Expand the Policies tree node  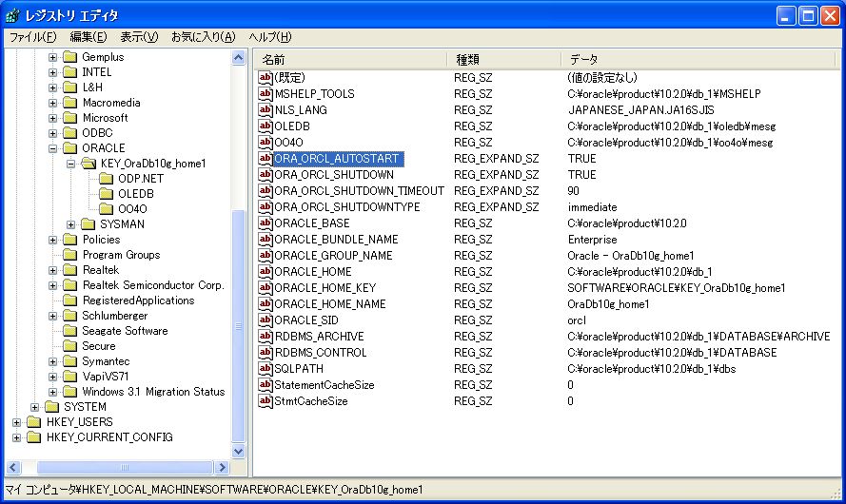(53, 240)
